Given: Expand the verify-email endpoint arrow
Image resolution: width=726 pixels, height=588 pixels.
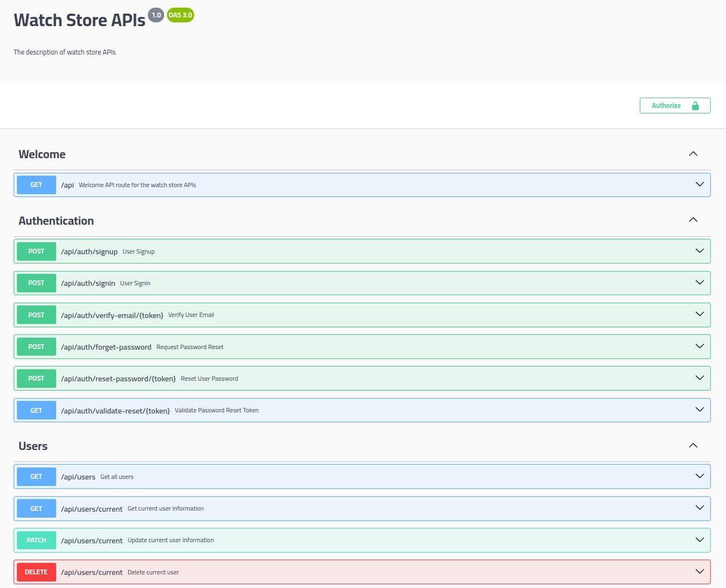Looking at the screenshot, I should (x=700, y=314).
